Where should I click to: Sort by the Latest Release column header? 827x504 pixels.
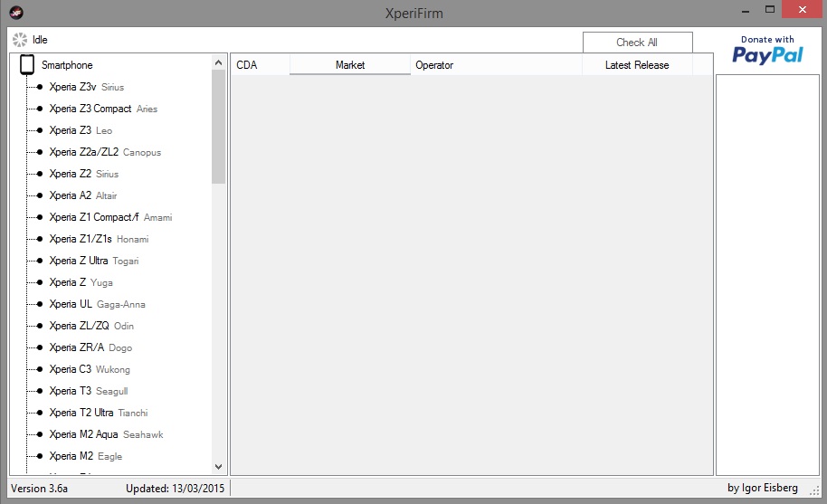coord(637,65)
